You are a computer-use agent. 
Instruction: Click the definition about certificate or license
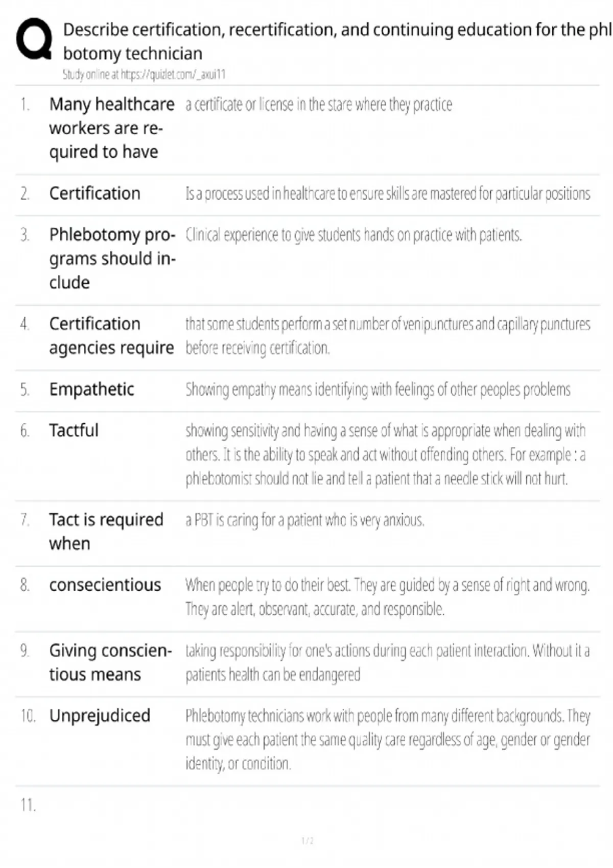(319, 105)
